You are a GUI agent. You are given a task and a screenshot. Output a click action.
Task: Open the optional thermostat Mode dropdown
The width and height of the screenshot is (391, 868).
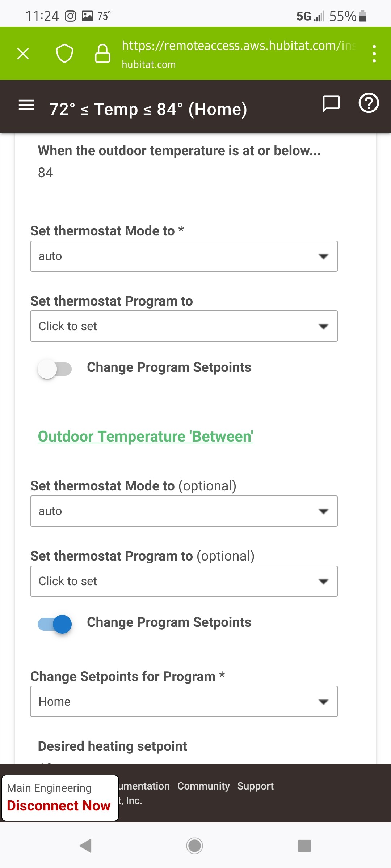[184, 511]
